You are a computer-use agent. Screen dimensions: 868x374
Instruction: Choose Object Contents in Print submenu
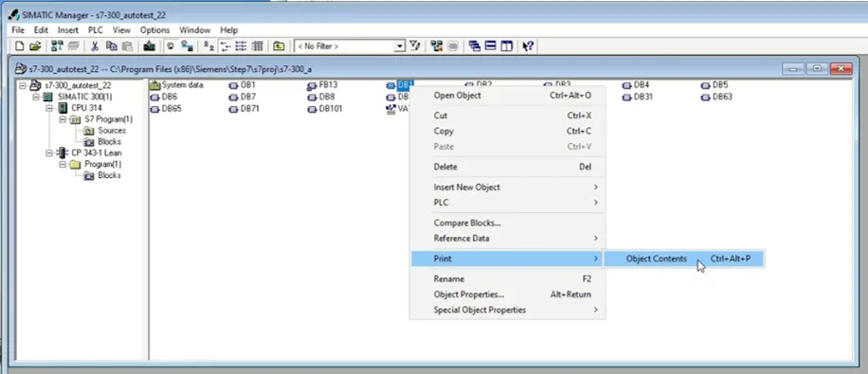(683, 258)
